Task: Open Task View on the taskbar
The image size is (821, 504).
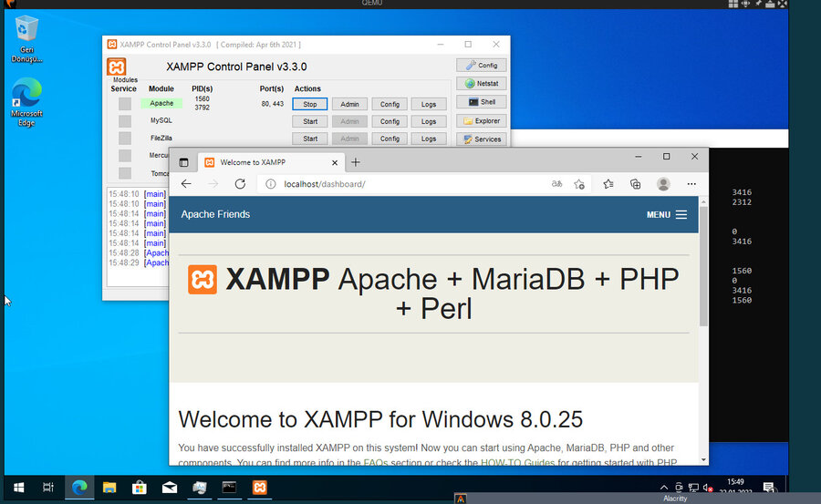Action: click(48, 488)
